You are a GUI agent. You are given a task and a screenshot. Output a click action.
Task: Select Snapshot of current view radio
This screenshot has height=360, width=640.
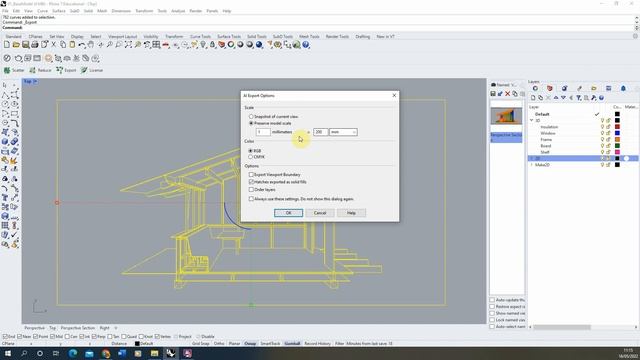pyautogui.click(x=251, y=117)
